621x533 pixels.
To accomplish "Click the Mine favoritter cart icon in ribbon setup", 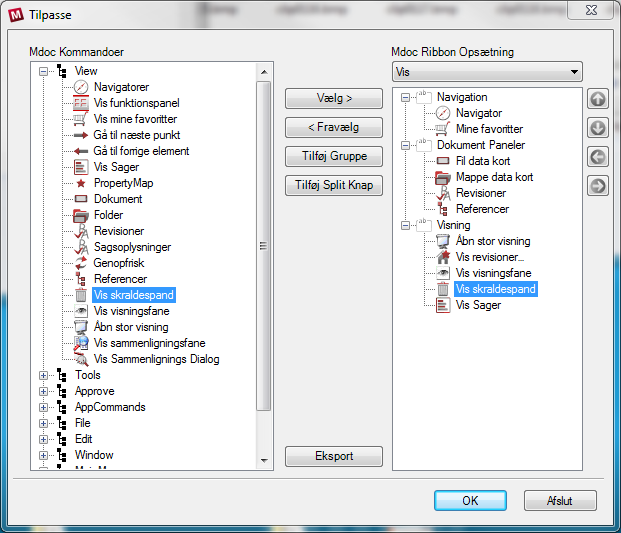I will (443, 129).
